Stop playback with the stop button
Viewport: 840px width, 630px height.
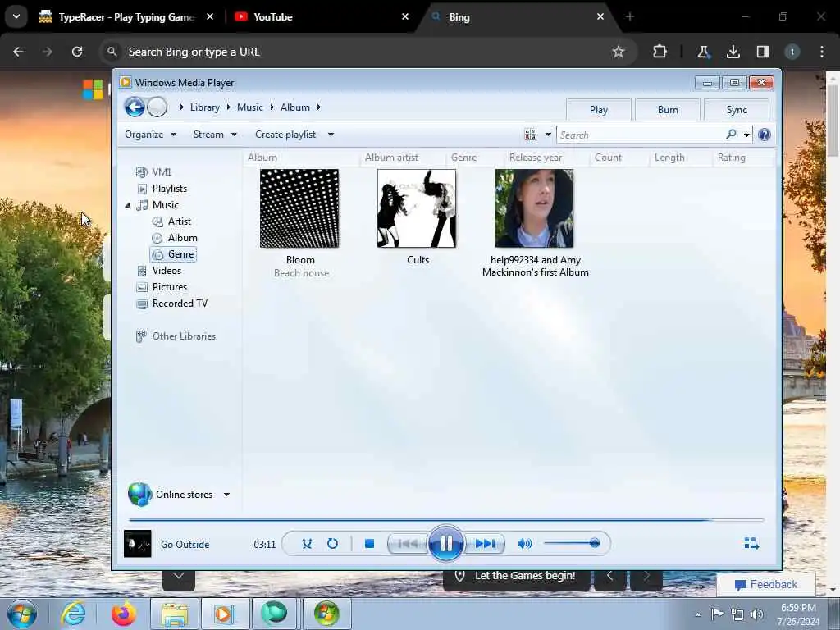[x=369, y=544]
